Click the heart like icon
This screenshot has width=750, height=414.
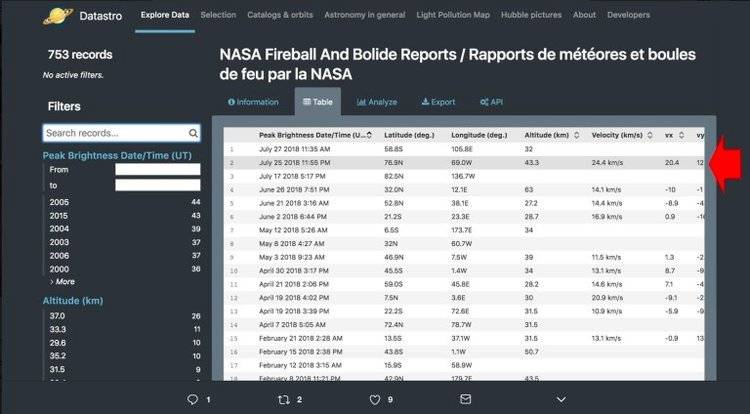coord(375,399)
